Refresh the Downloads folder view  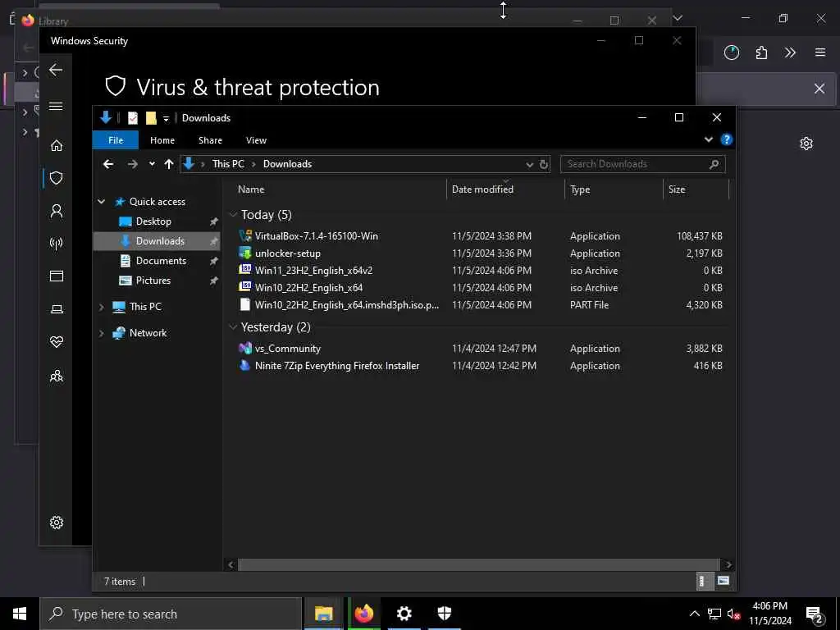543,164
